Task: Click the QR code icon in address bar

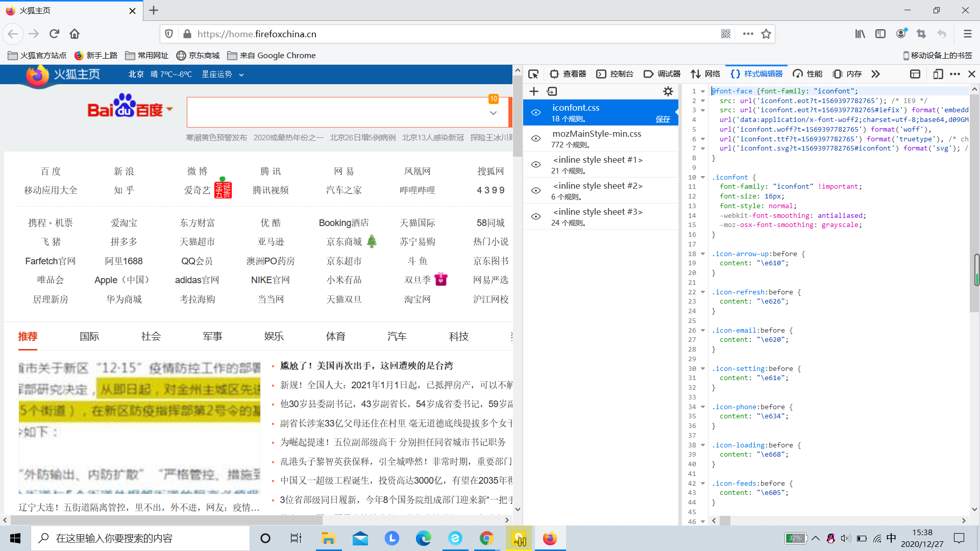Action: click(x=726, y=34)
